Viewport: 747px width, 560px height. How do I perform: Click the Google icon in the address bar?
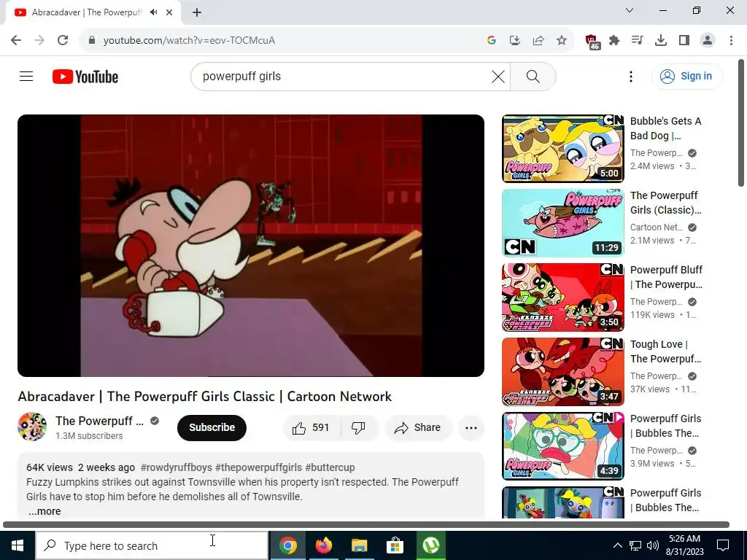click(491, 41)
